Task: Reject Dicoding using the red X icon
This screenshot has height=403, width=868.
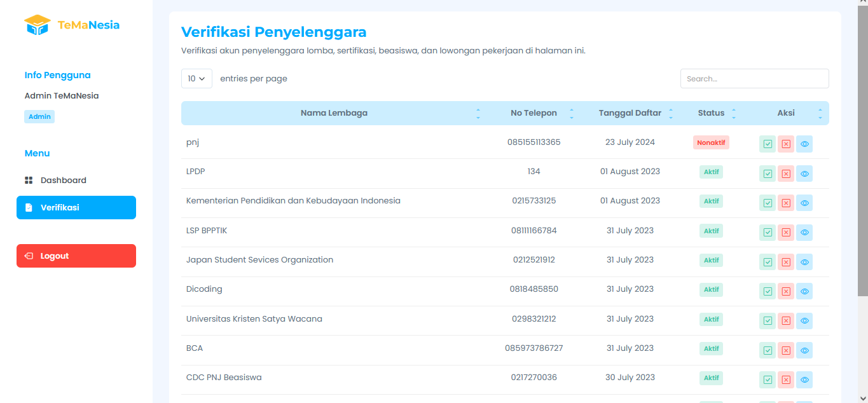Action: pyautogui.click(x=786, y=291)
